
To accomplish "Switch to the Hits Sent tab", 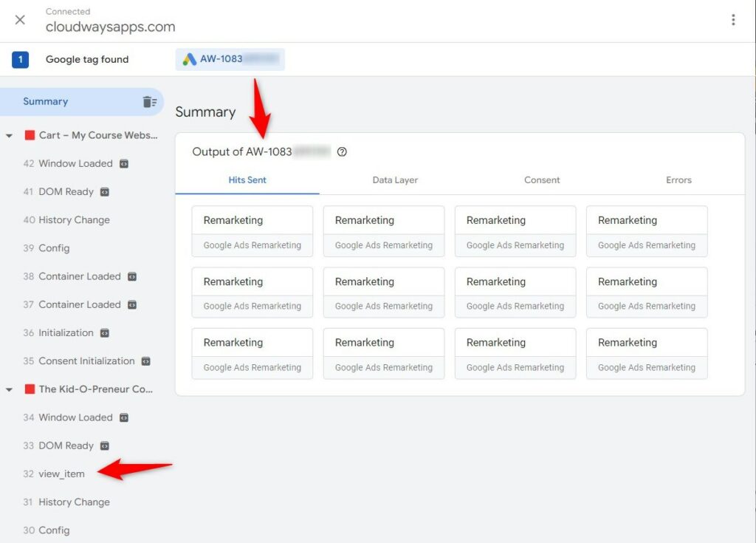I will coord(247,180).
